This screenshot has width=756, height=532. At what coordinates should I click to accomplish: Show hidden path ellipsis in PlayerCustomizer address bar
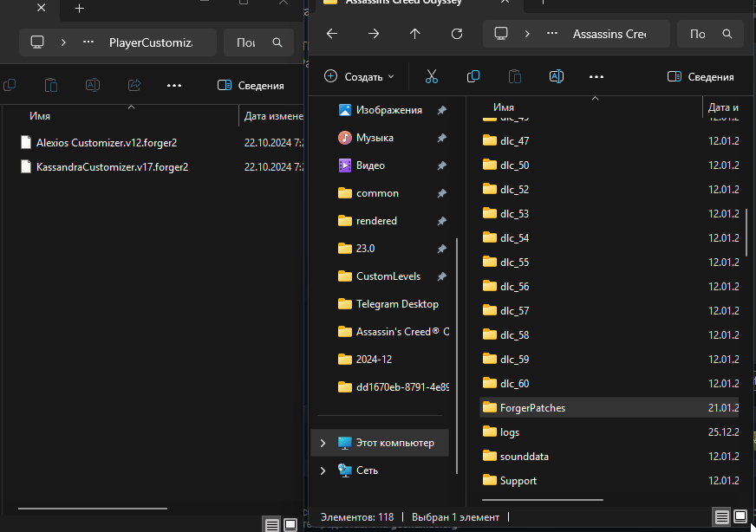[88, 42]
